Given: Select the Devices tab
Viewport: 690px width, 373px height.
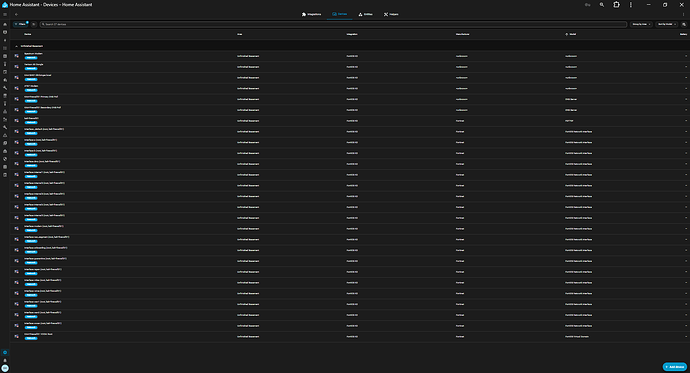Looking at the screenshot, I should tap(340, 15).
